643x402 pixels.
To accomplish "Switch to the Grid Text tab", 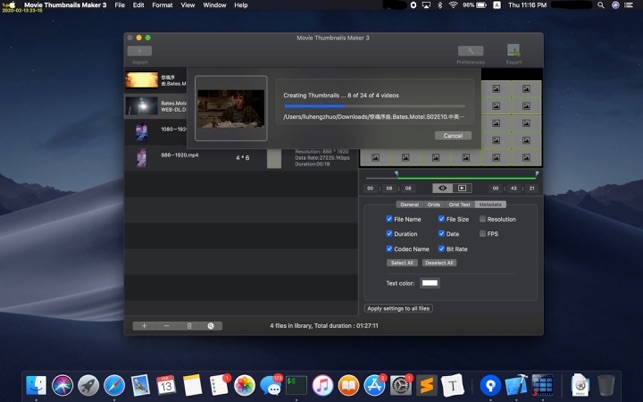I will (461, 204).
